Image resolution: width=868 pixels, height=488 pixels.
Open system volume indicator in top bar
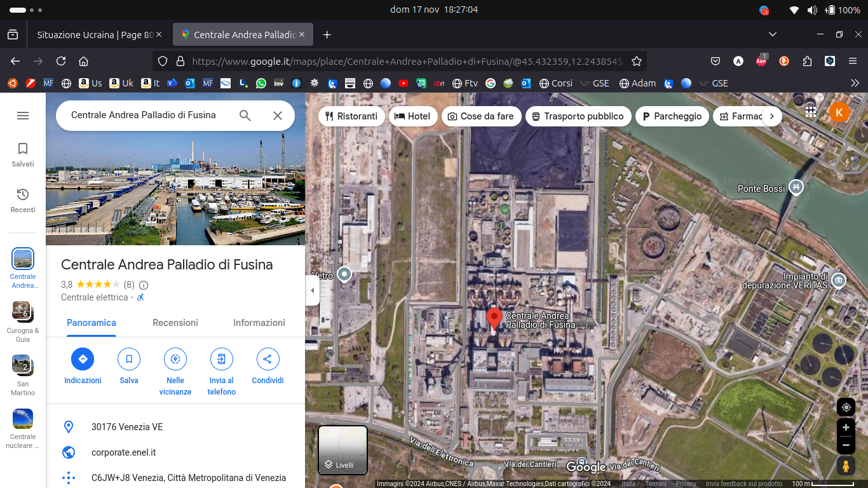(x=812, y=10)
